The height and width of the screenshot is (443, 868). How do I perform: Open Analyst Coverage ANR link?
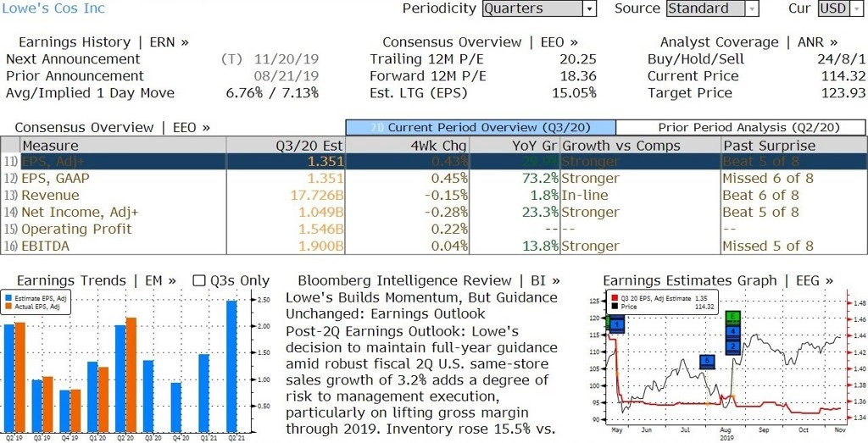click(x=748, y=42)
